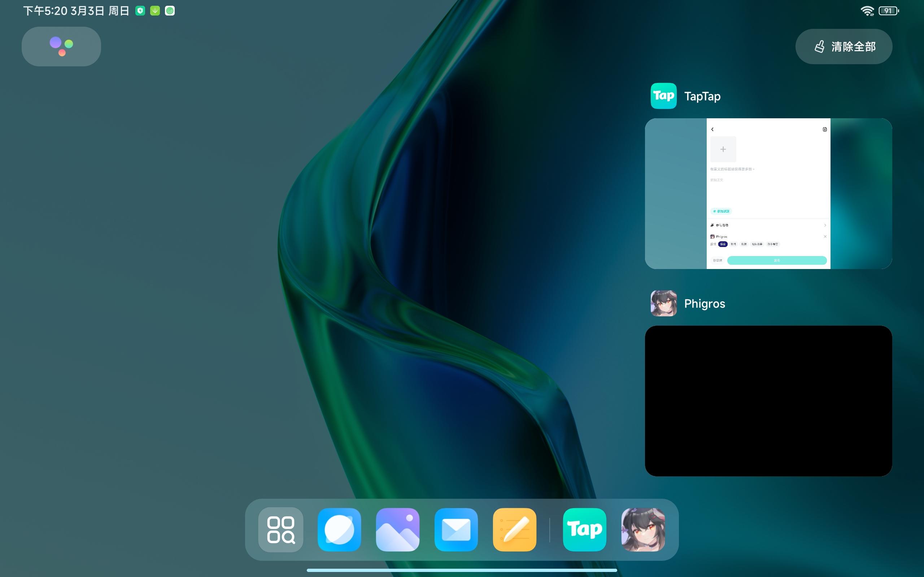Tap the green shield status bar icon
The height and width of the screenshot is (577, 924).
(x=140, y=11)
